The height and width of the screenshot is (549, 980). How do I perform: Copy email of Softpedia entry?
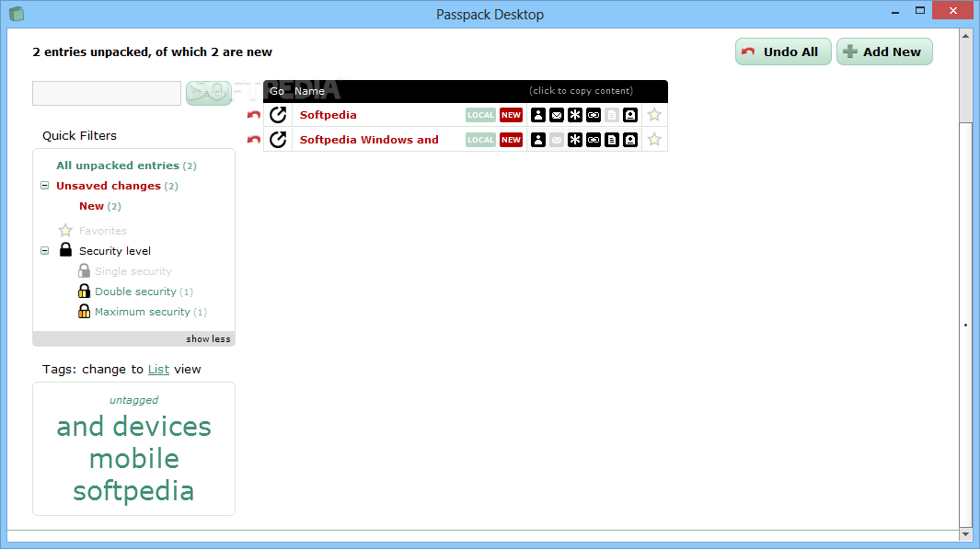pyautogui.click(x=556, y=115)
